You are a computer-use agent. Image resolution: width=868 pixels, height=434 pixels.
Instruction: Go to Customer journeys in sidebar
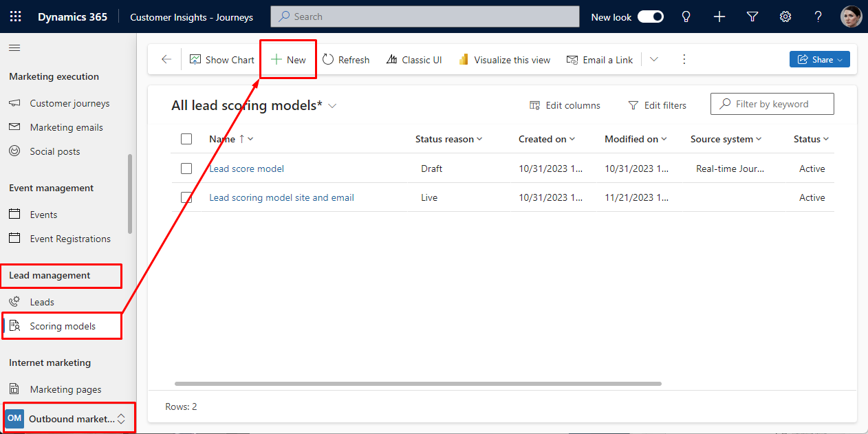coord(68,103)
